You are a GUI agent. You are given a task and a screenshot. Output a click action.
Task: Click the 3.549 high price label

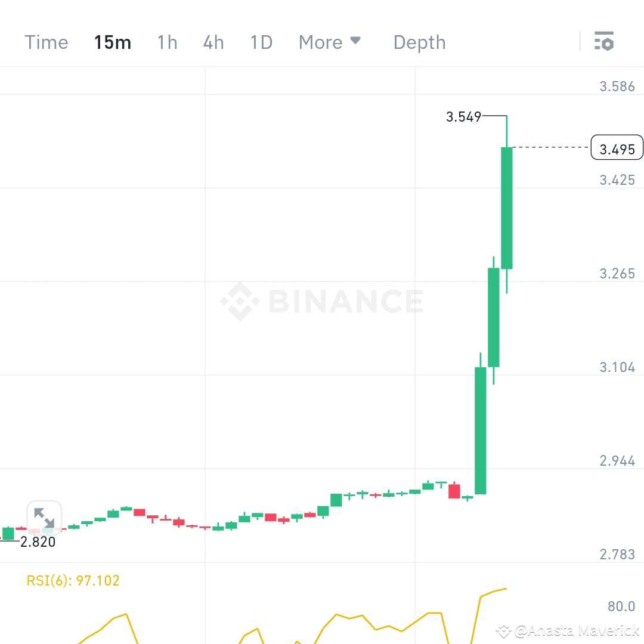(x=464, y=117)
